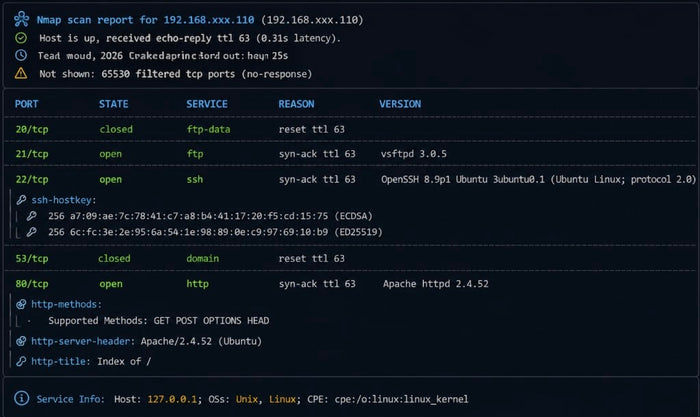Click the orange Linux OS value

coord(283,399)
